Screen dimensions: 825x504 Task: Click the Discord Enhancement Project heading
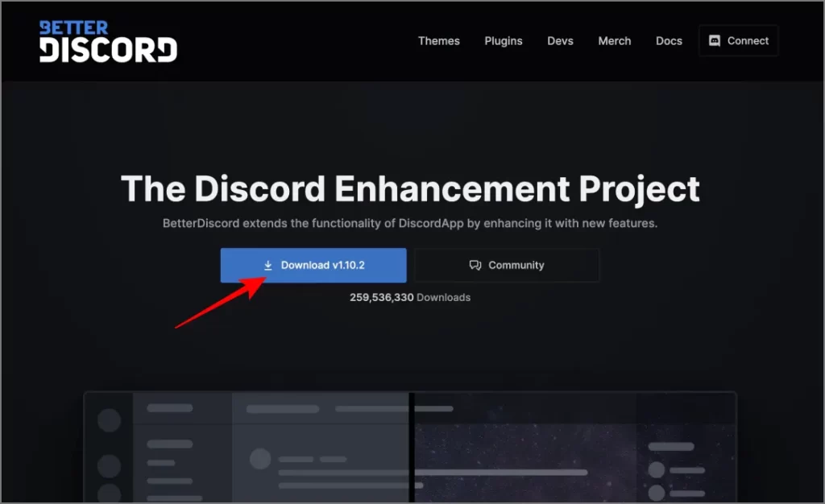410,189
